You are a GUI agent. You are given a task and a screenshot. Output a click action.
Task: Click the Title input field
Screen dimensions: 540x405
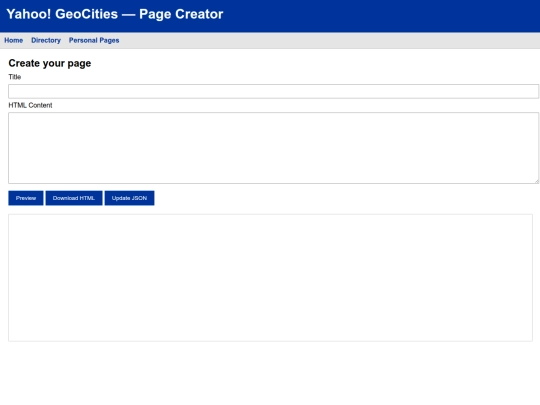pyautogui.click(x=273, y=91)
